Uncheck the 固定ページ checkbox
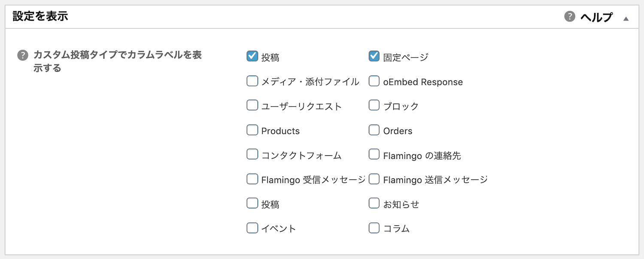This screenshot has height=259, width=644. (374, 56)
